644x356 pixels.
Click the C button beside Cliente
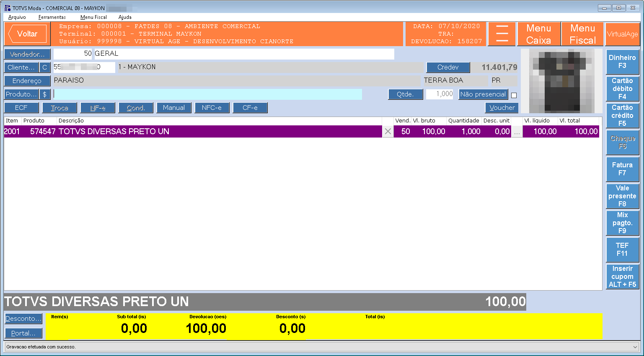44,68
